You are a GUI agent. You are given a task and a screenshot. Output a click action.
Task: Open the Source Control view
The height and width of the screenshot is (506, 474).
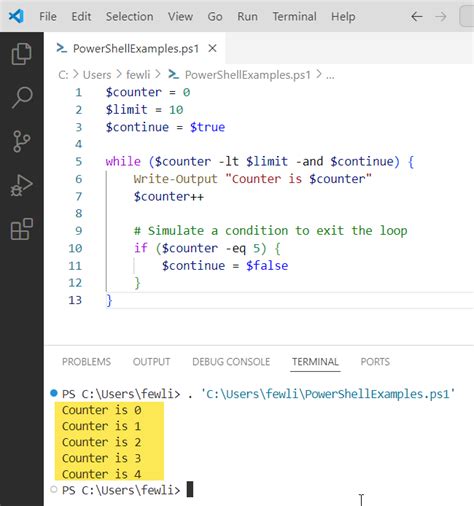(x=22, y=141)
